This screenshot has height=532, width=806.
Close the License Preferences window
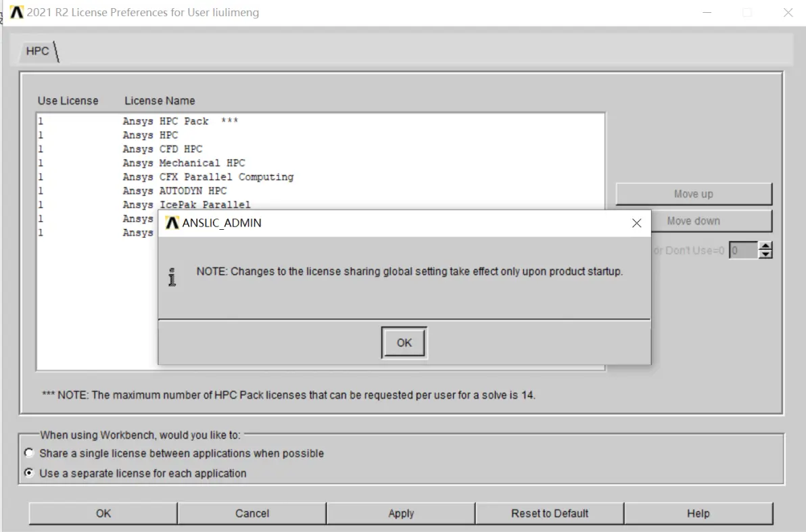pyautogui.click(x=788, y=12)
